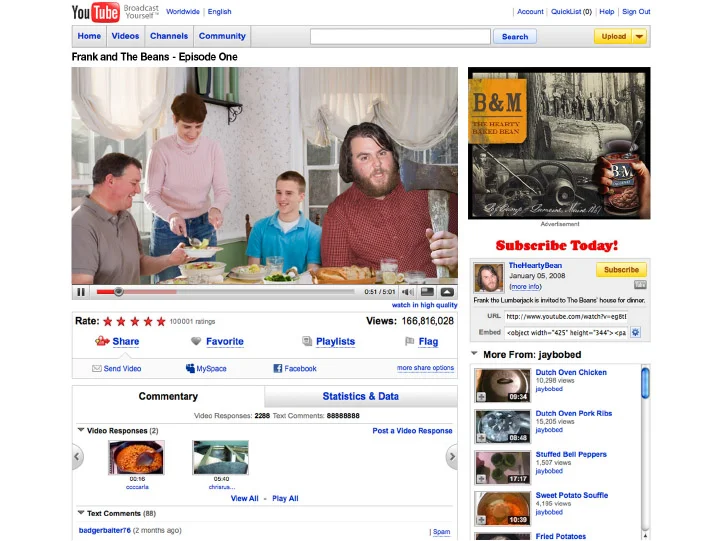
Task: Go to next video responses arrow
Action: pos(452,456)
